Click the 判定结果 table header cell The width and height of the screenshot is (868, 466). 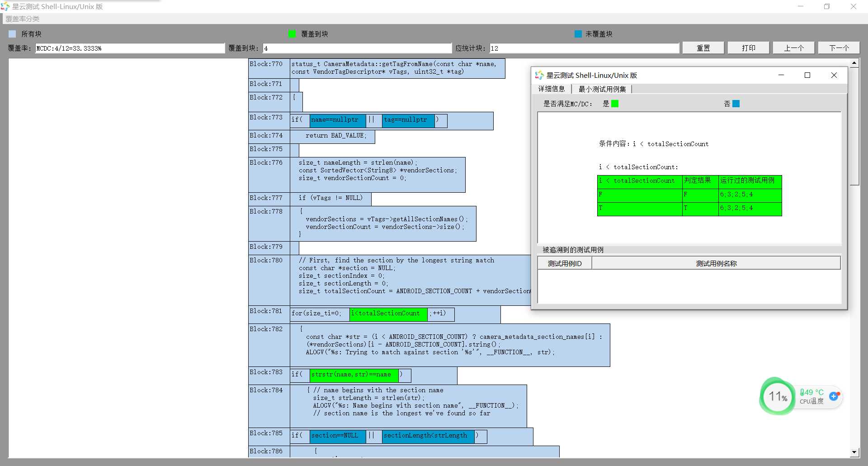(700, 182)
